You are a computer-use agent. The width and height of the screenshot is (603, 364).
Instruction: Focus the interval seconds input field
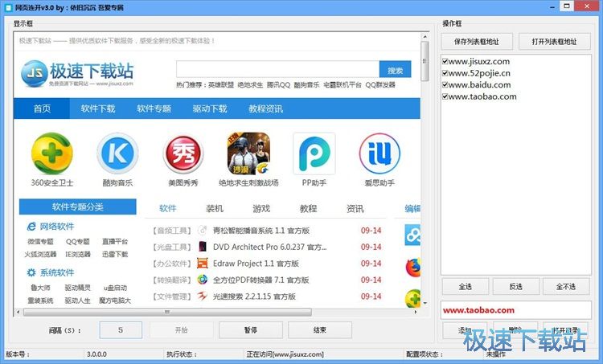pyautogui.click(x=121, y=330)
